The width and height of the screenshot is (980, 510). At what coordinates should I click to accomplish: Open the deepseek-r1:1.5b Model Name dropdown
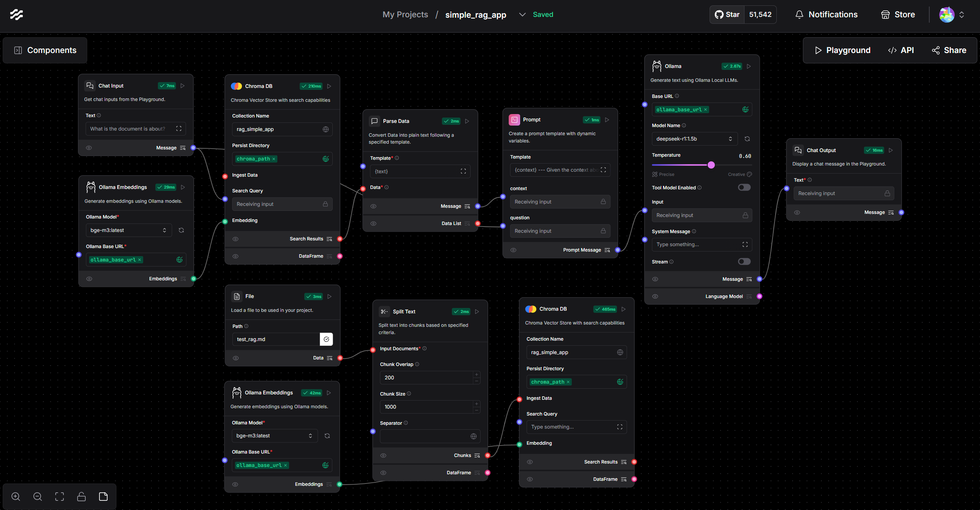(695, 139)
